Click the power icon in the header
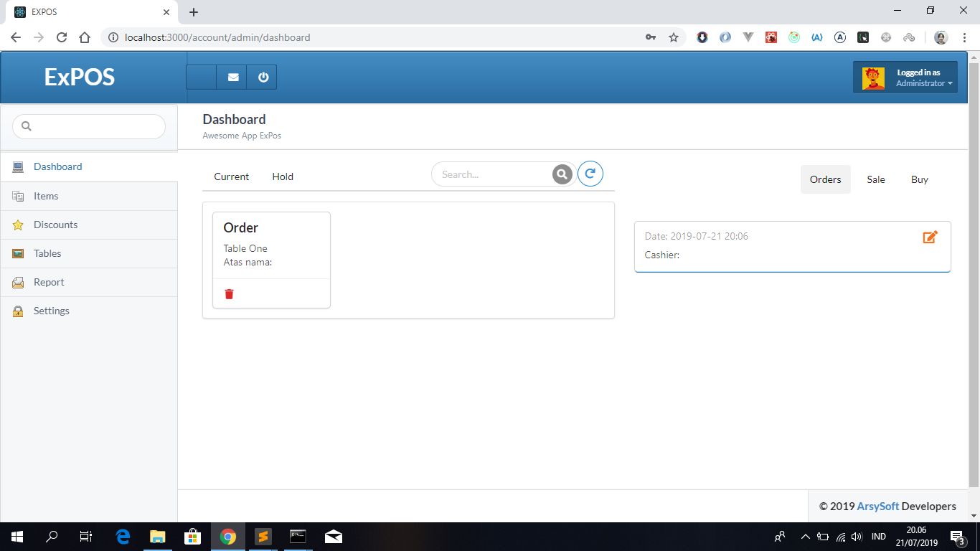 click(263, 77)
